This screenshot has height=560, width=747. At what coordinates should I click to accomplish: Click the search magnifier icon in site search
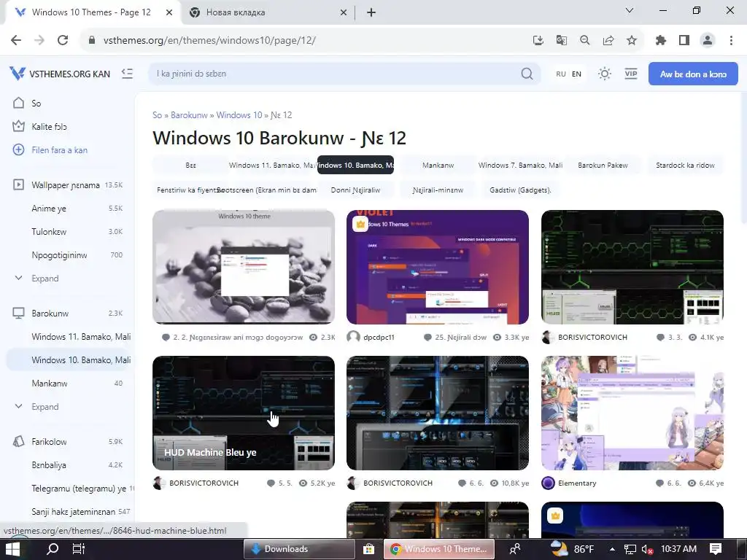[x=527, y=74]
